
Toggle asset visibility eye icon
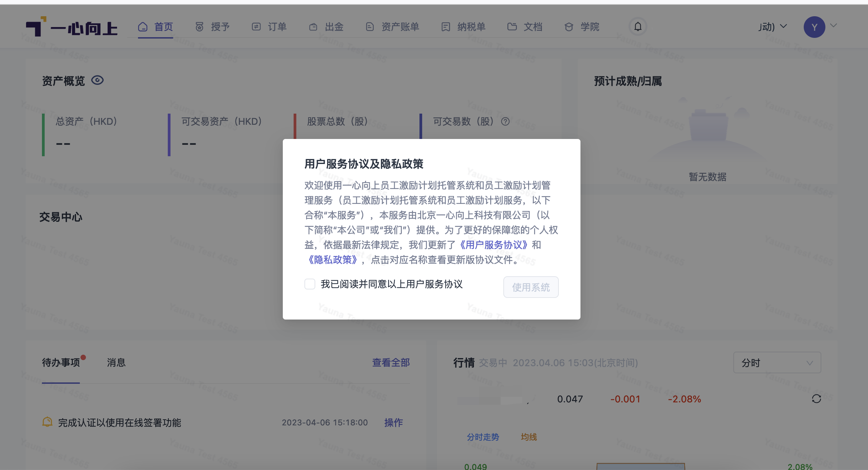[x=97, y=80]
